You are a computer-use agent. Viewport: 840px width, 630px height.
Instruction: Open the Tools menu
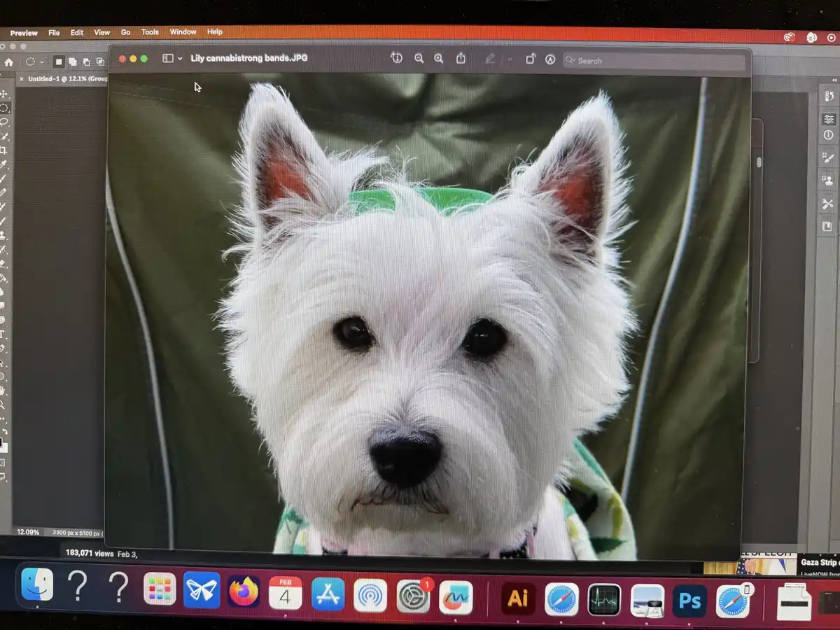coord(150,31)
